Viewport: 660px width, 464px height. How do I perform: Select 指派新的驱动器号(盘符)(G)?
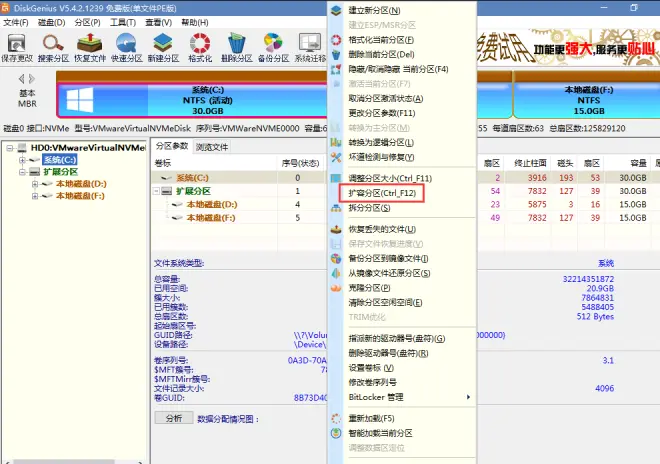(x=397, y=339)
